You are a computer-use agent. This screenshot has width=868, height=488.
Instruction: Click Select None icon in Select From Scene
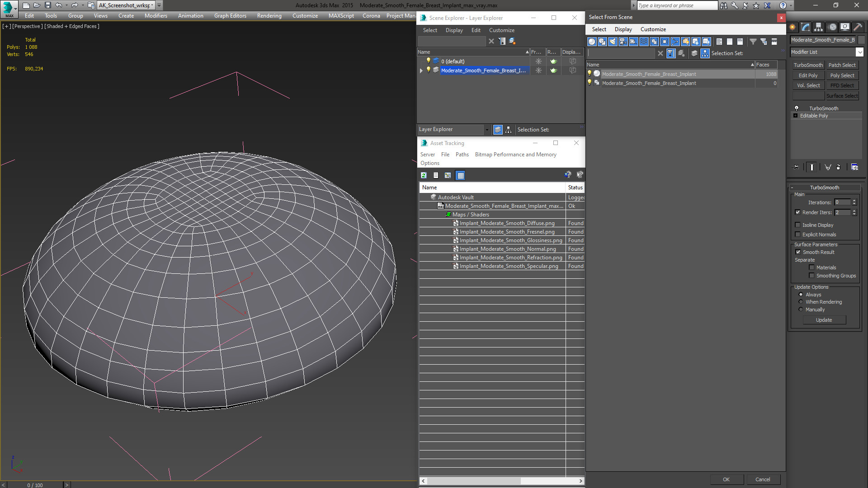point(730,42)
